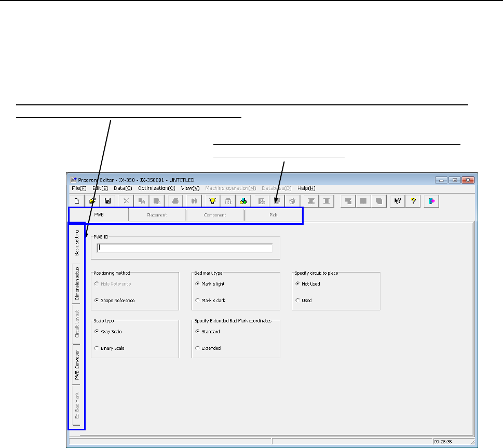Switch to the Pick tab
Image resolution: width=503 pixels, height=448 pixels.
pyautogui.click(x=273, y=215)
